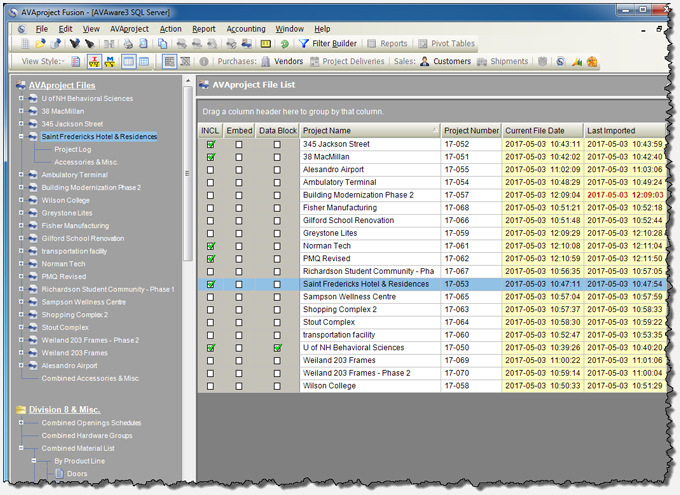The width and height of the screenshot is (680, 495).
Task: Select Project Log in the tree
Action: coord(72,149)
